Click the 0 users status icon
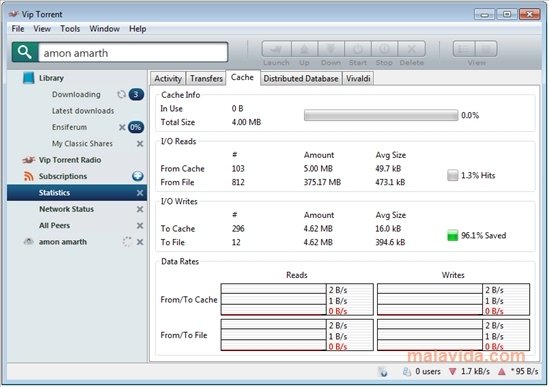This screenshot has height=387, width=549. [407, 372]
